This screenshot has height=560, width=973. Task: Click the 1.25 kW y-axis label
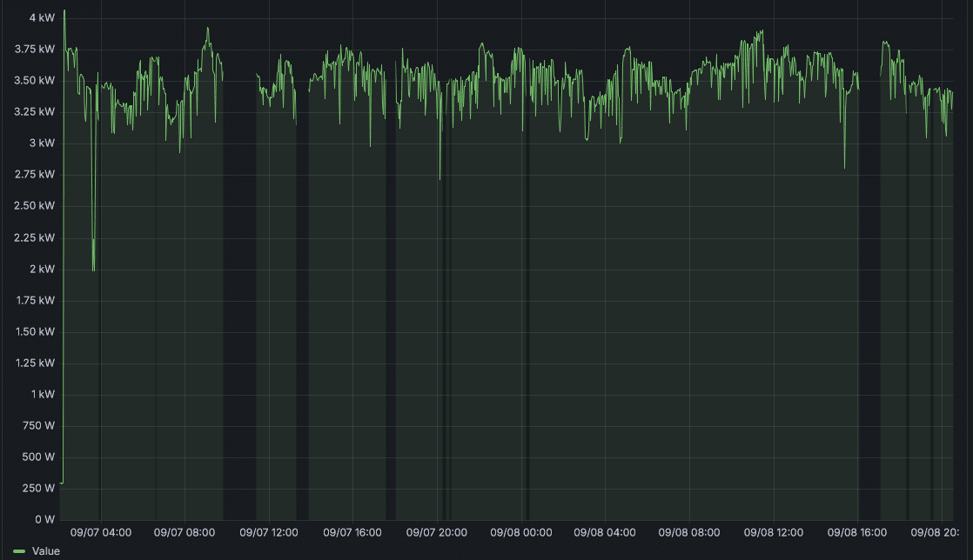click(x=35, y=363)
